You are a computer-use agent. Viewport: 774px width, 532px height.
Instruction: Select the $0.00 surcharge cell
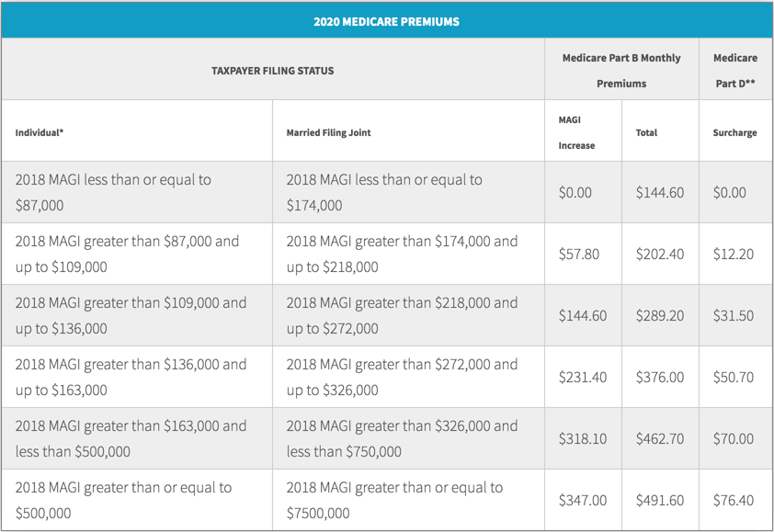(734, 192)
